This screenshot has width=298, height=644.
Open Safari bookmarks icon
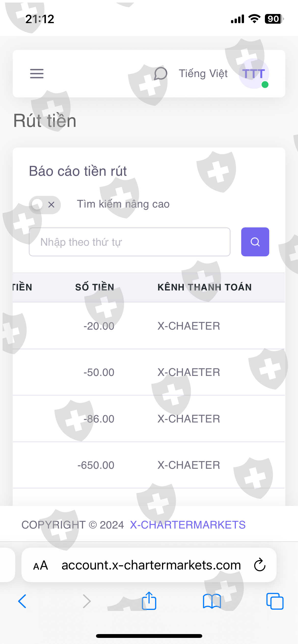click(212, 601)
